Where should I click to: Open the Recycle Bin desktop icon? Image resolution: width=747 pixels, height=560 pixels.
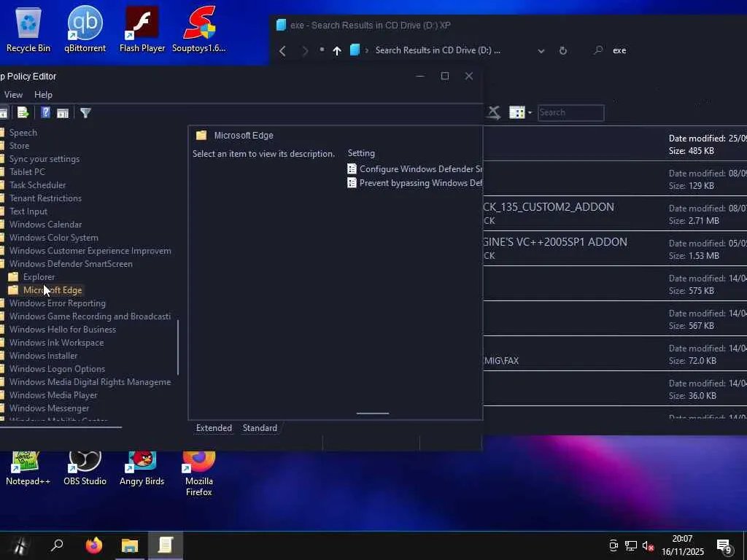point(28,29)
